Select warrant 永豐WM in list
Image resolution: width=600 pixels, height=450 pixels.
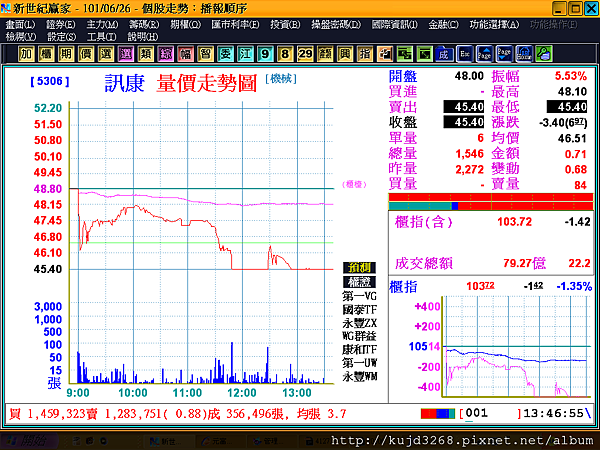coord(359,377)
